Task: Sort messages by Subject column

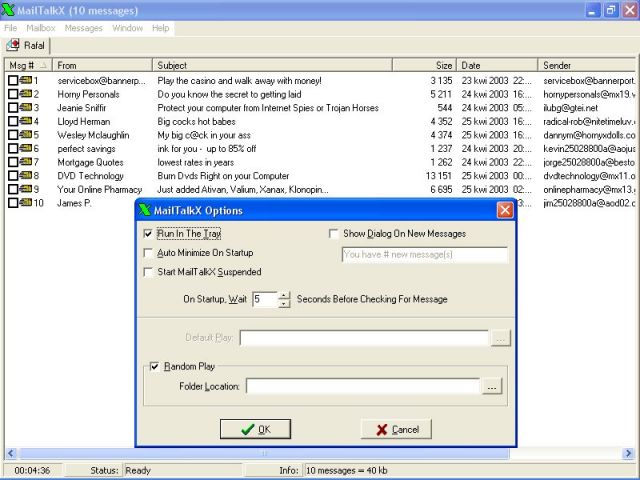Action: [x=272, y=65]
